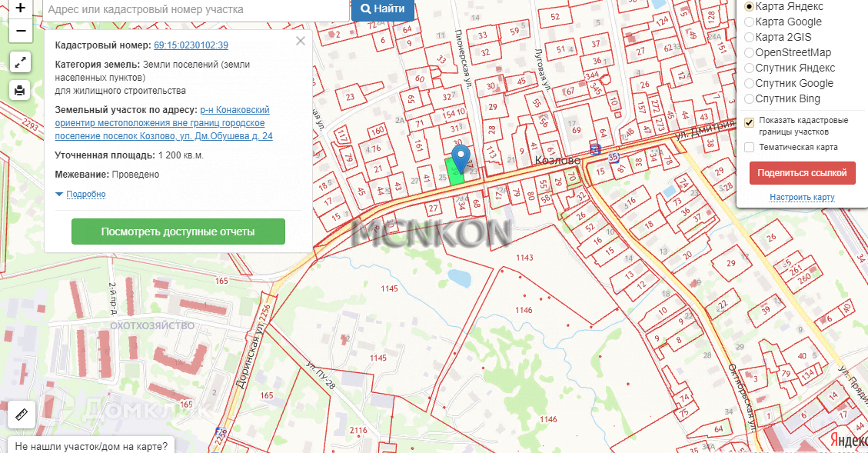This screenshot has width=868, height=453.
Task: Click Посмотреть доступные отчеты green button
Action: coord(178,231)
